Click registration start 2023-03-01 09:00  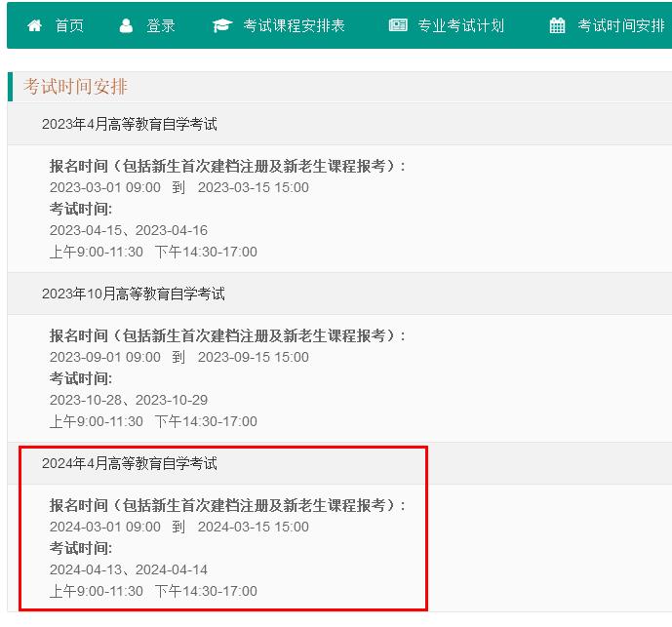(x=105, y=187)
